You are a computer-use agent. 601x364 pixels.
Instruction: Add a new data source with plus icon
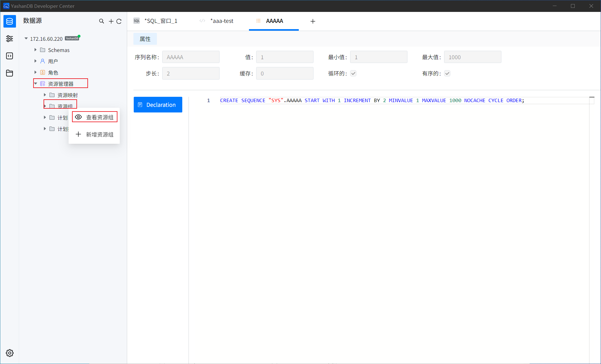111,21
